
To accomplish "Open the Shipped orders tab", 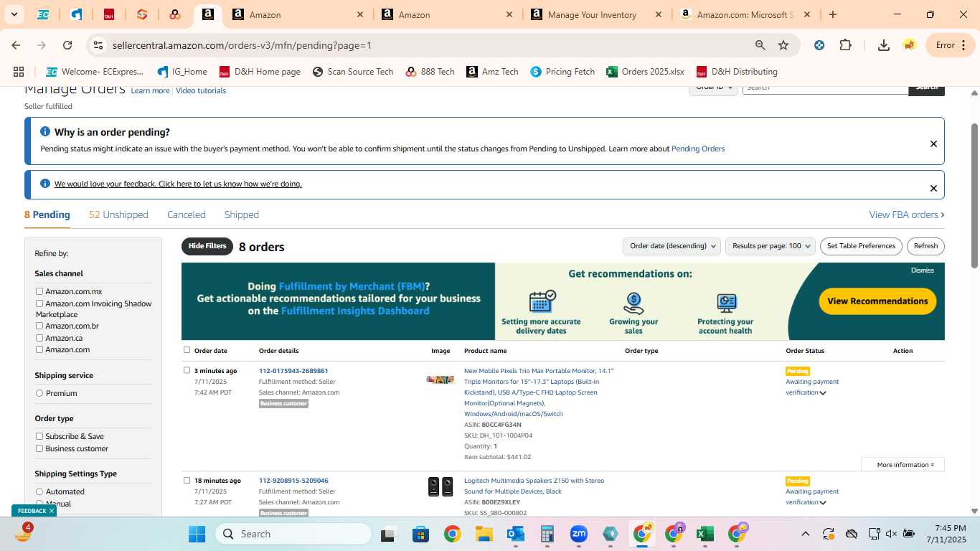I will 242,215.
